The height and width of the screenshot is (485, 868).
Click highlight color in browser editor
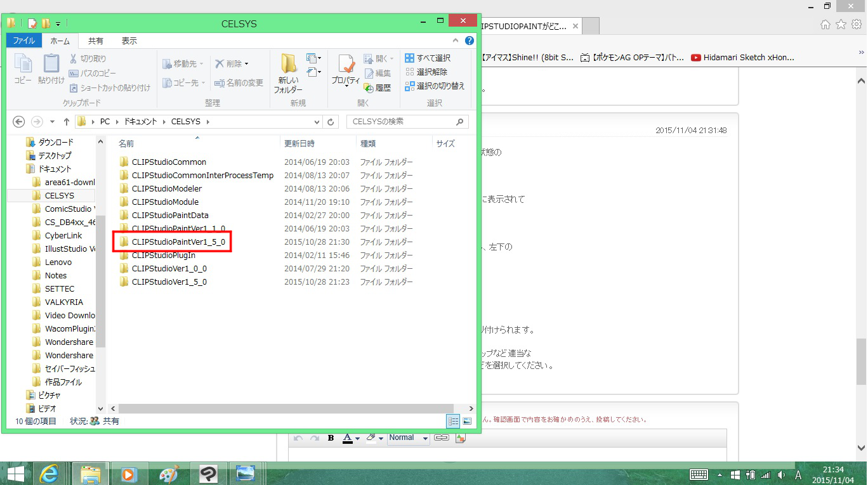tap(372, 438)
